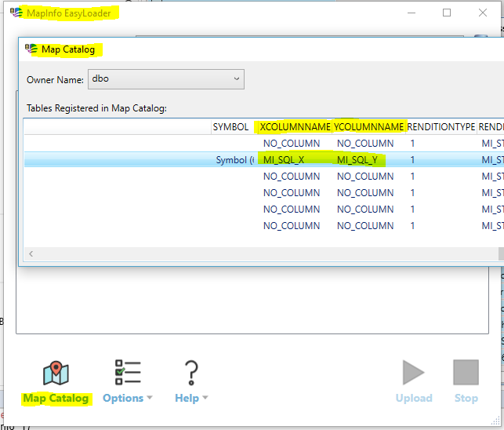Select the row containing MI_SQL_X
Screen dimensions: 504x430
284,159
